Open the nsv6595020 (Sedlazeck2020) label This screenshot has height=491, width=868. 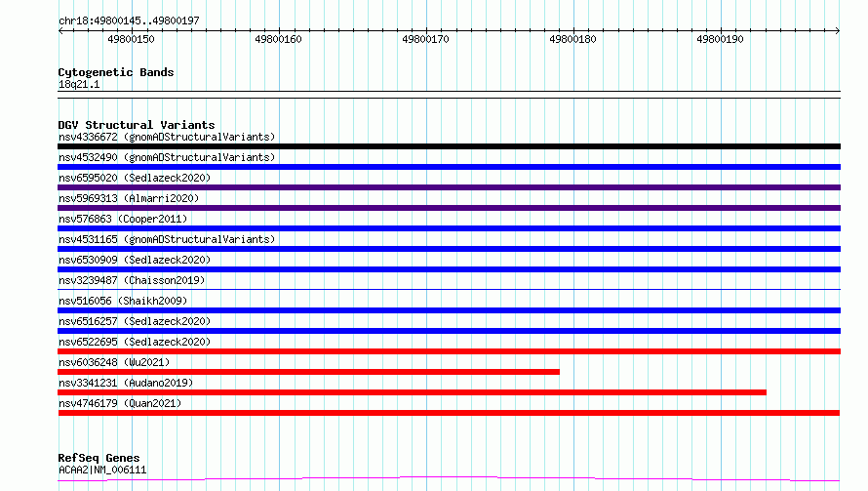coord(135,178)
